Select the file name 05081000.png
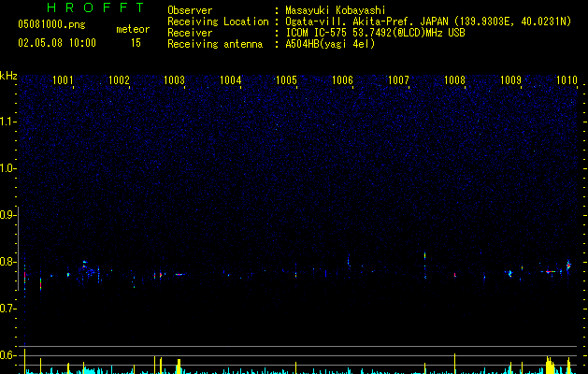588x374 pixels. pos(51,24)
